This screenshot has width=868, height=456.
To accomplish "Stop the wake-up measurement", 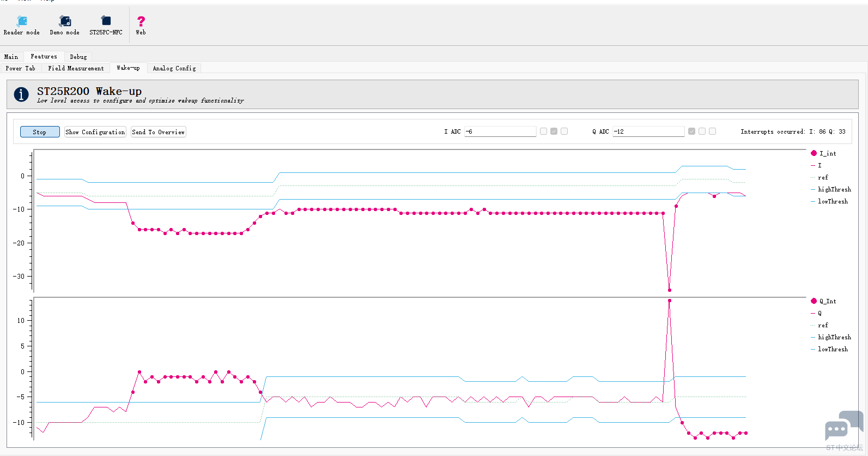I will [x=40, y=132].
